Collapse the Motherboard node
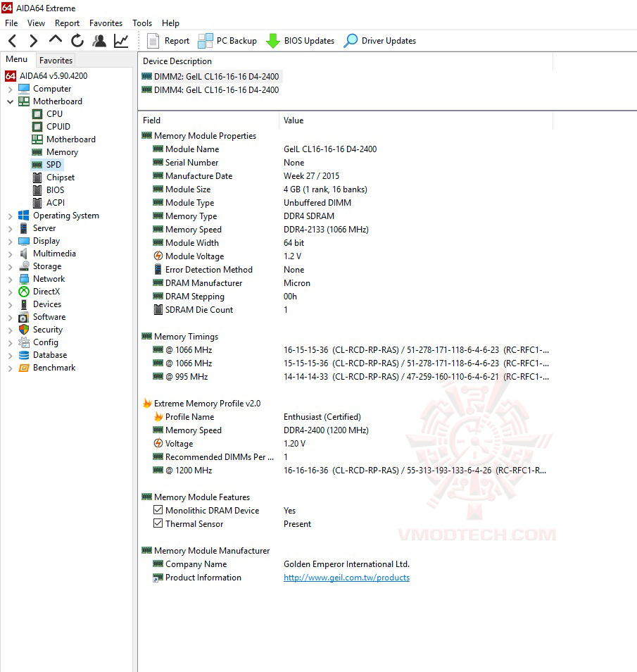 point(11,101)
